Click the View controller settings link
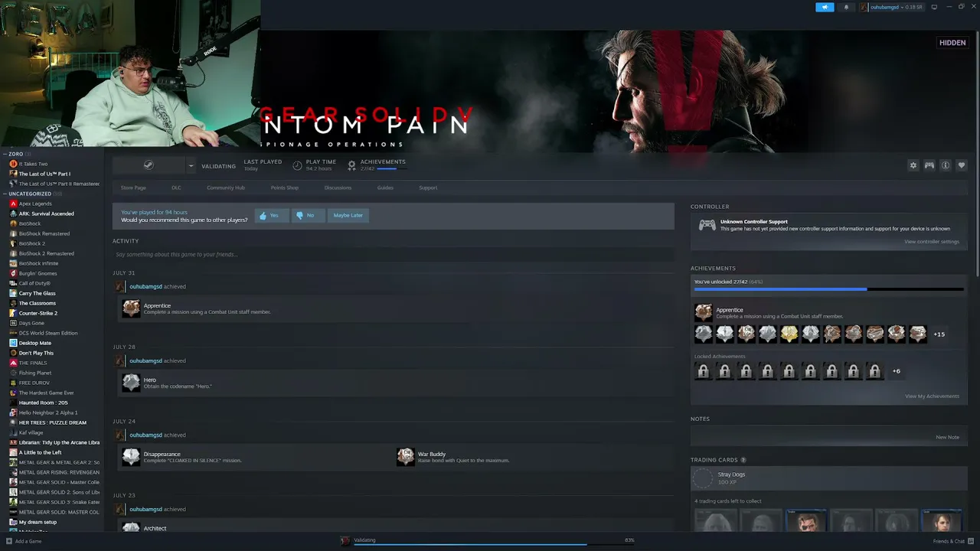Image resolution: width=980 pixels, height=551 pixels. point(932,242)
